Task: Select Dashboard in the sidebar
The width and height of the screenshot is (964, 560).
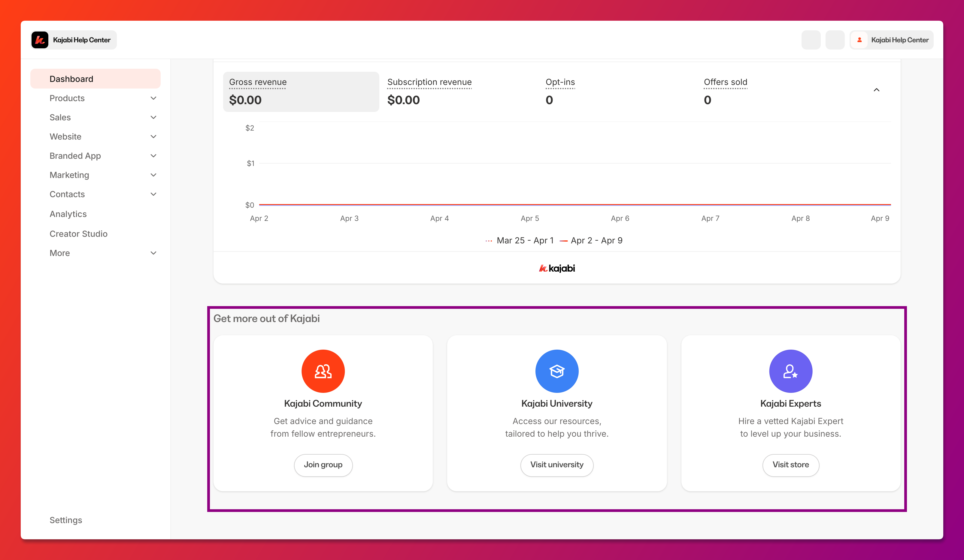Action: 95,79
